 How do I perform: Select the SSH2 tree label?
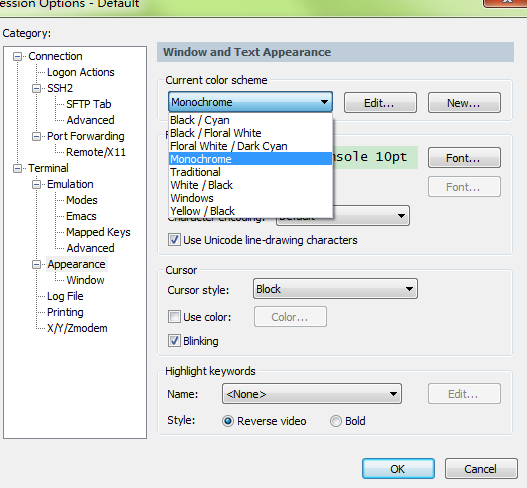click(x=60, y=88)
